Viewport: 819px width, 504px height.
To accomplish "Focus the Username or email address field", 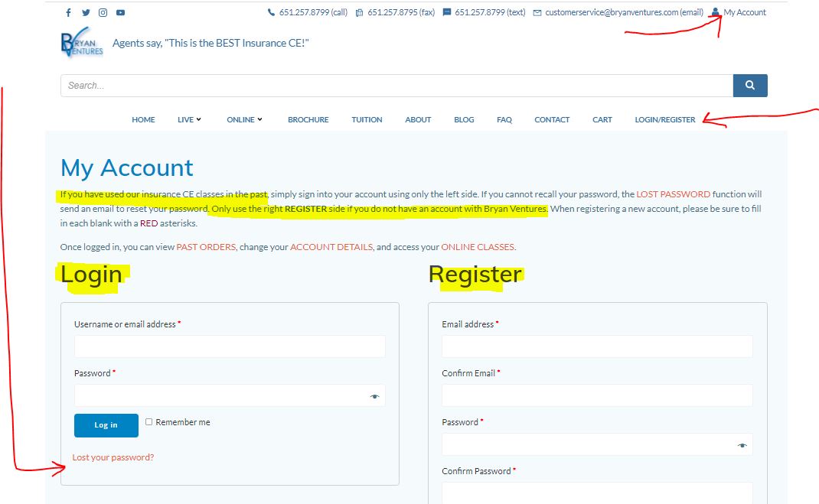I will (230, 346).
